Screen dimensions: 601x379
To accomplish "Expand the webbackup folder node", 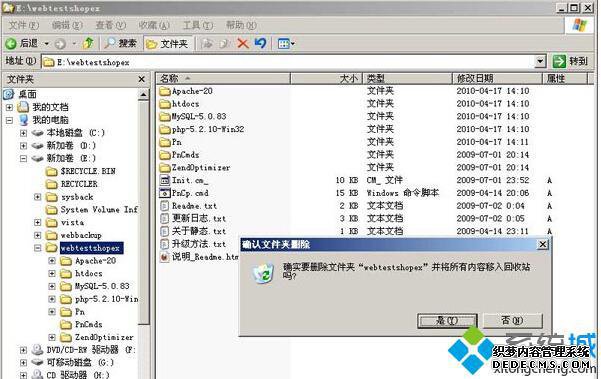I will 38,235.
